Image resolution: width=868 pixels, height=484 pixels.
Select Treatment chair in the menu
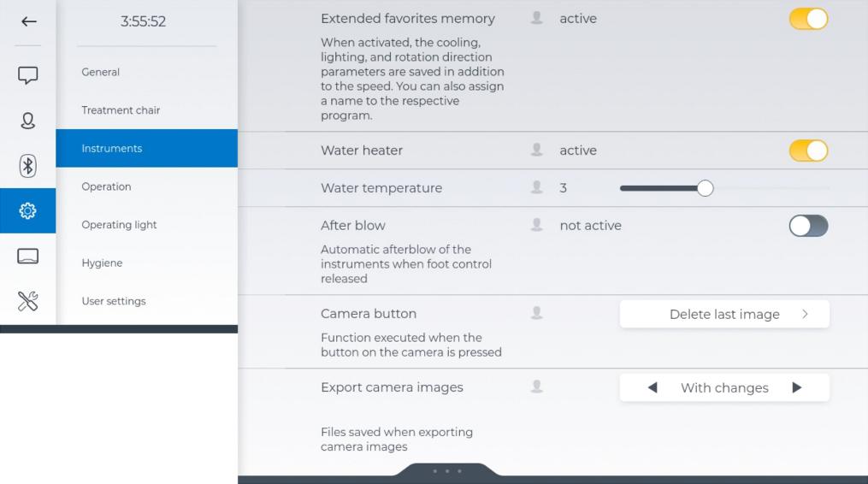pyautogui.click(x=121, y=110)
